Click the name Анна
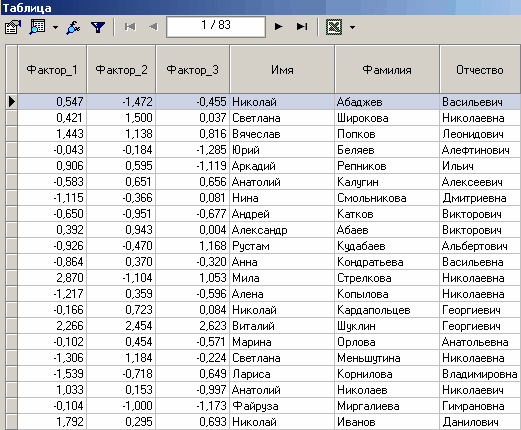The height and width of the screenshot is (430, 521). pos(245,262)
